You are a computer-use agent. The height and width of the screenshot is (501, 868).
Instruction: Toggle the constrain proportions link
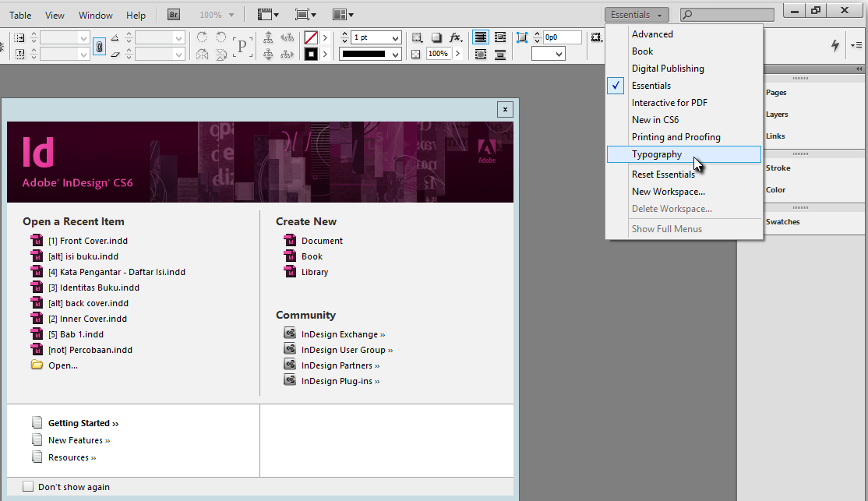pos(99,46)
